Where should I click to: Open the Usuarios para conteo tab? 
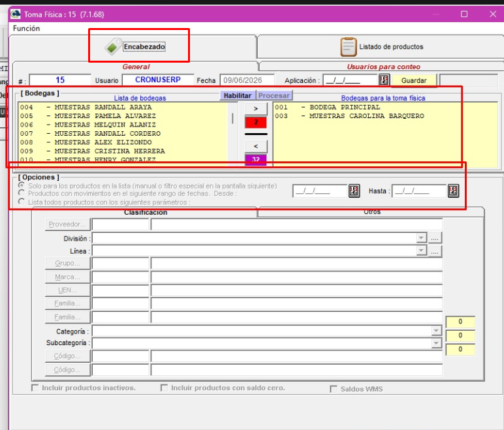[383, 67]
